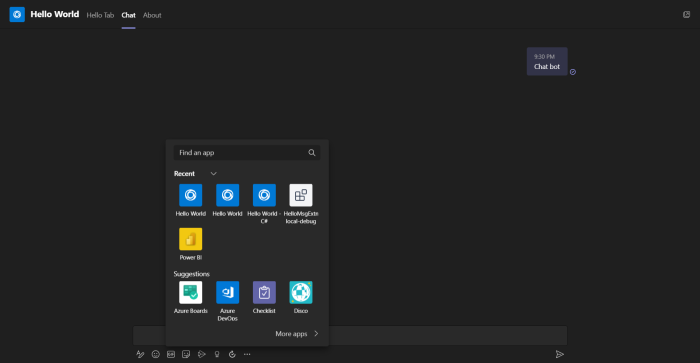Image resolution: width=700 pixels, height=363 pixels.
Task: Send the message with the arrow icon
Action: (x=559, y=354)
